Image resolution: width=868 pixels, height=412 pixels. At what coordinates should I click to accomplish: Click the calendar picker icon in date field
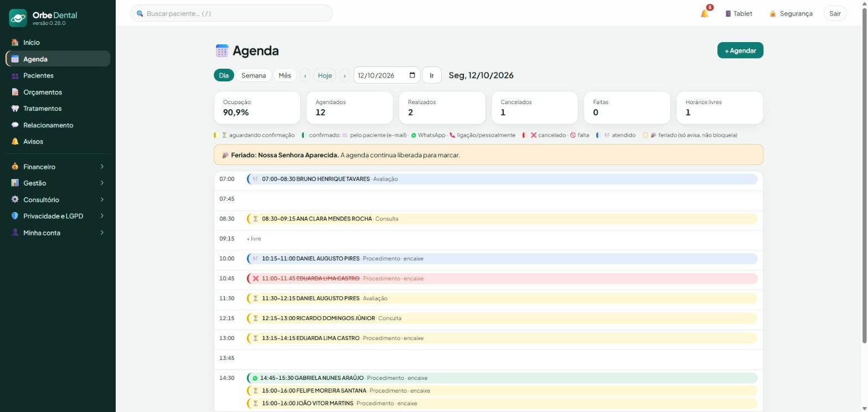coord(412,75)
